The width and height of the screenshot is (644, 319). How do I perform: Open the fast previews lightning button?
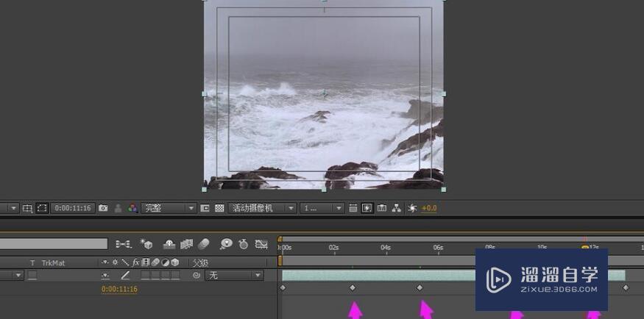(x=367, y=208)
